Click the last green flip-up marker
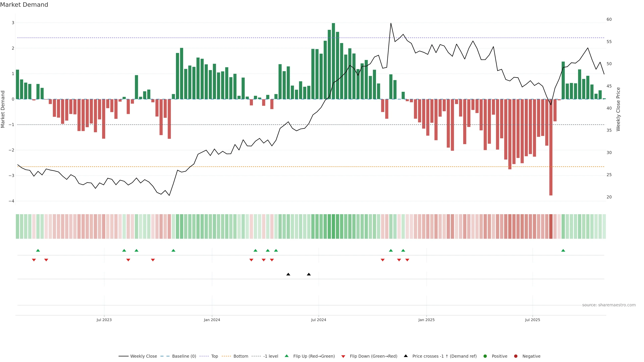The width and height of the screenshot is (644, 362). (563, 250)
